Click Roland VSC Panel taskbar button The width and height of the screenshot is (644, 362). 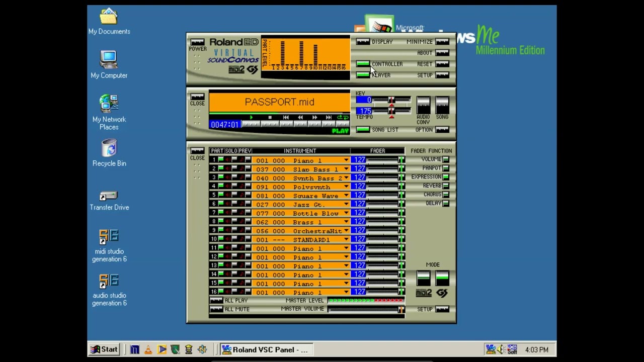[x=267, y=349]
